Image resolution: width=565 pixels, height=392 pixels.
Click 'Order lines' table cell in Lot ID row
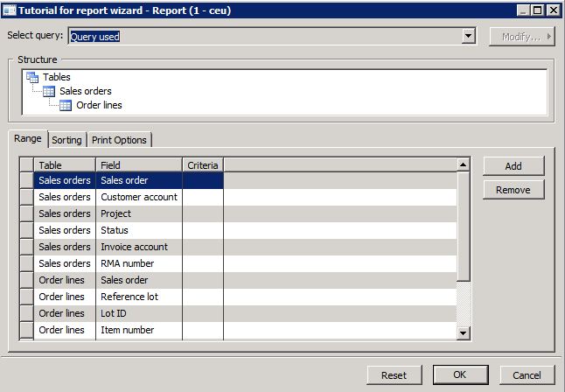tap(65, 313)
